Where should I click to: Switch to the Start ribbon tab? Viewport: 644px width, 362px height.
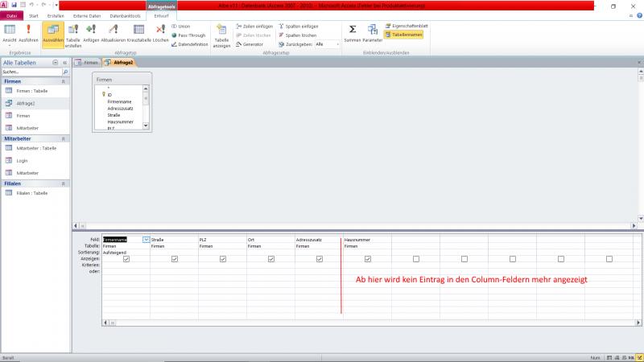34,16
